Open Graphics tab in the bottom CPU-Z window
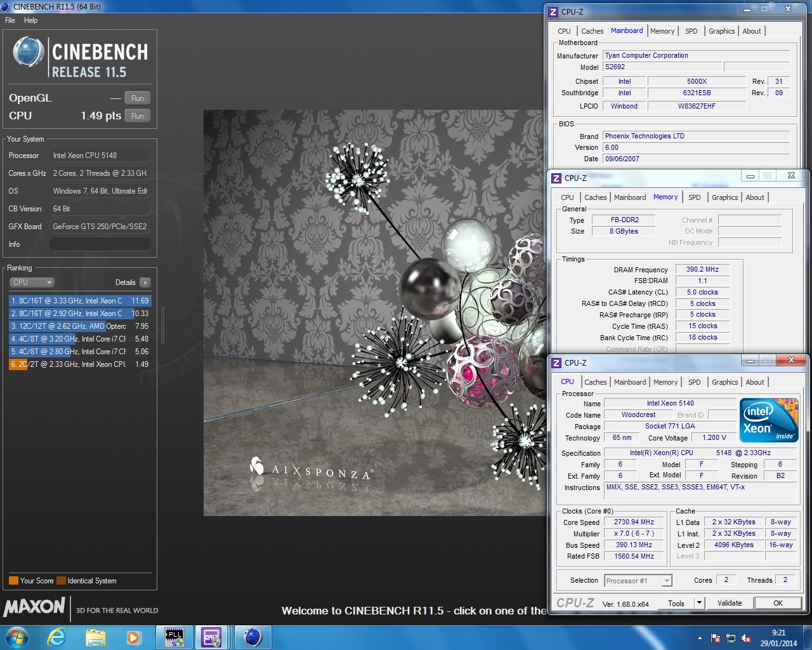Viewport: 812px width, 650px height. [x=725, y=382]
